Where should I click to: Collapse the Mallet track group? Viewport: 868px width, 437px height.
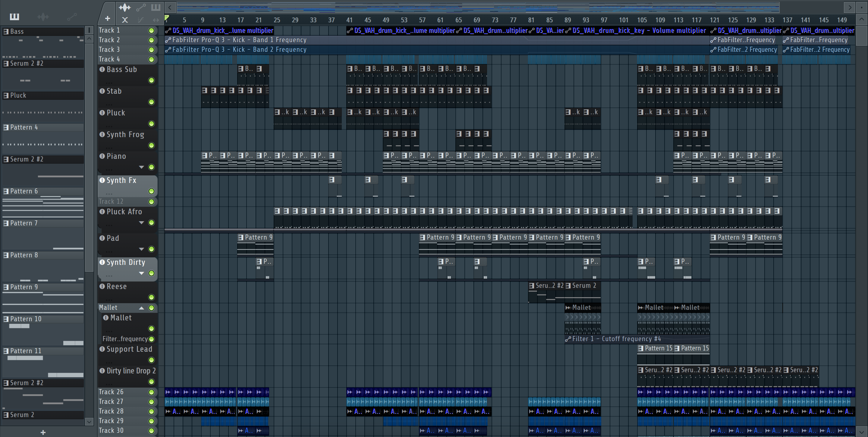(x=142, y=308)
